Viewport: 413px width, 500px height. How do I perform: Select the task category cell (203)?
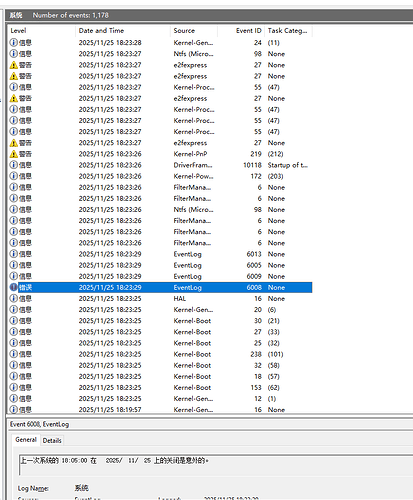275,176
